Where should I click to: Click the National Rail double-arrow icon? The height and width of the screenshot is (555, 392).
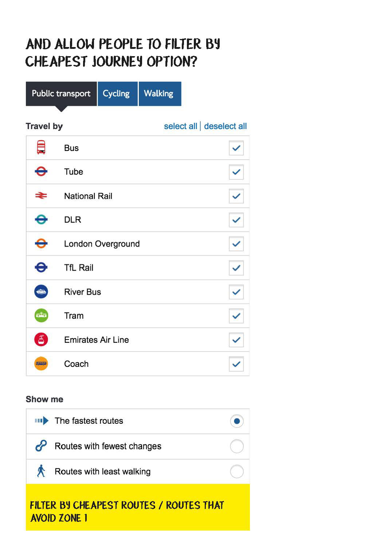(41, 196)
